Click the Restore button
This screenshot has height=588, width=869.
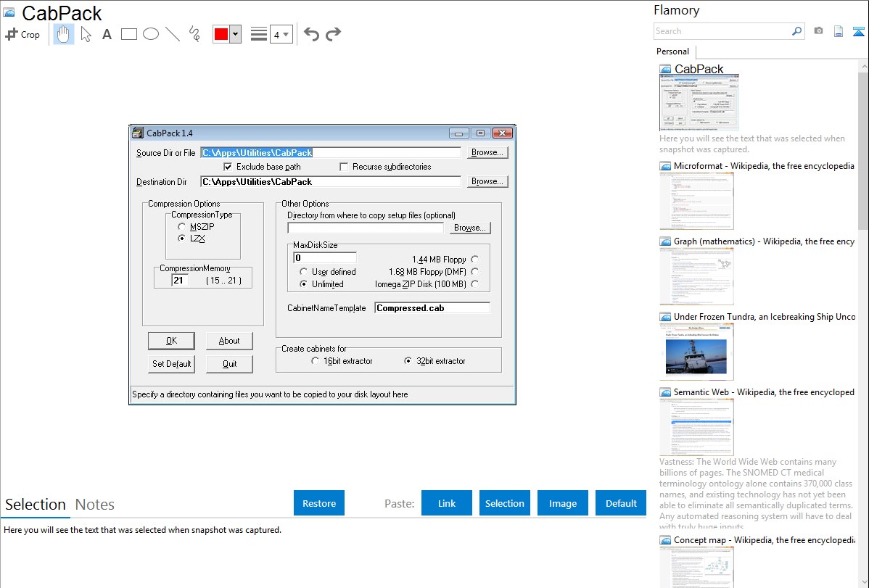click(319, 503)
